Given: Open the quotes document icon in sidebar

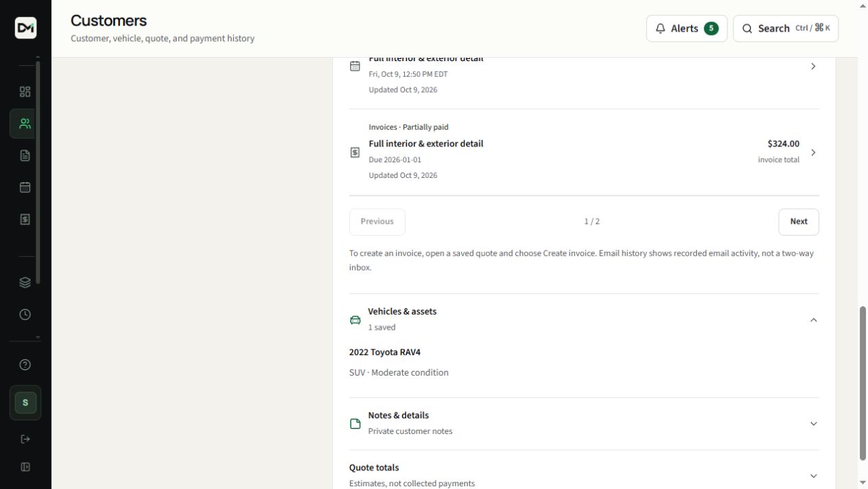Looking at the screenshot, I should click(25, 155).
